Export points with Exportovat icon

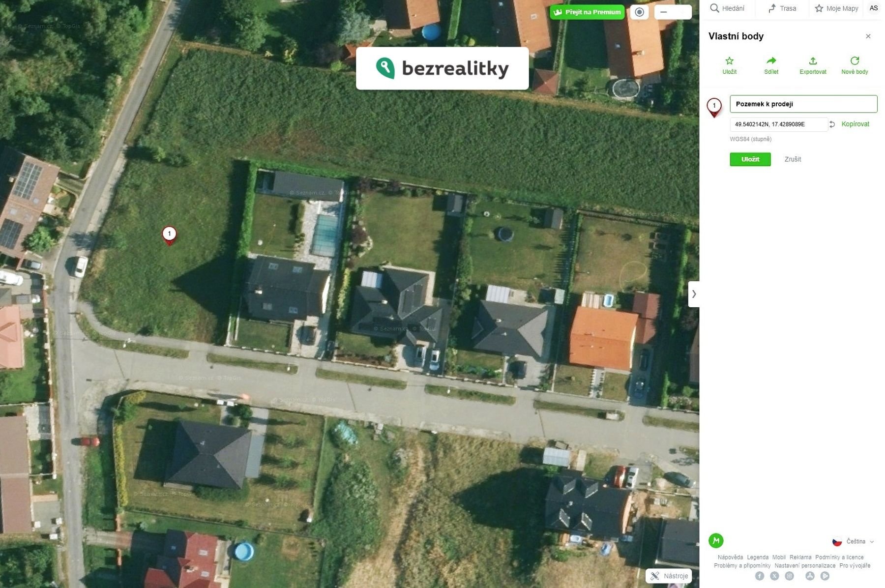[813, 61]
